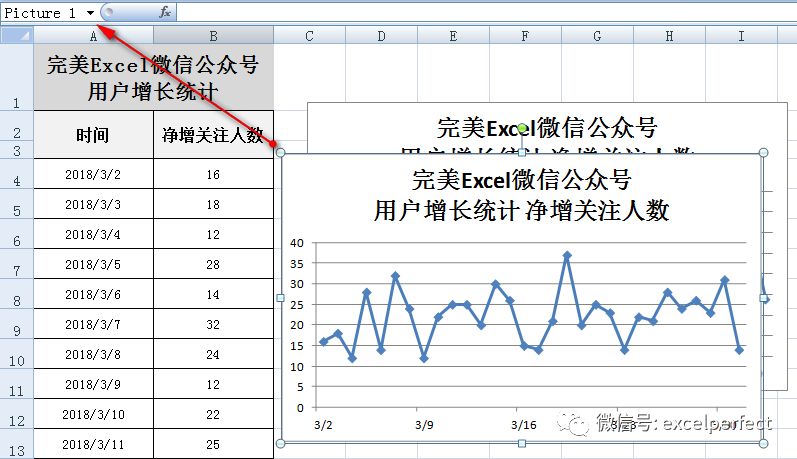This screenshot has height=459, width=797.
Task: Select row 4 header
Action: 17,174
